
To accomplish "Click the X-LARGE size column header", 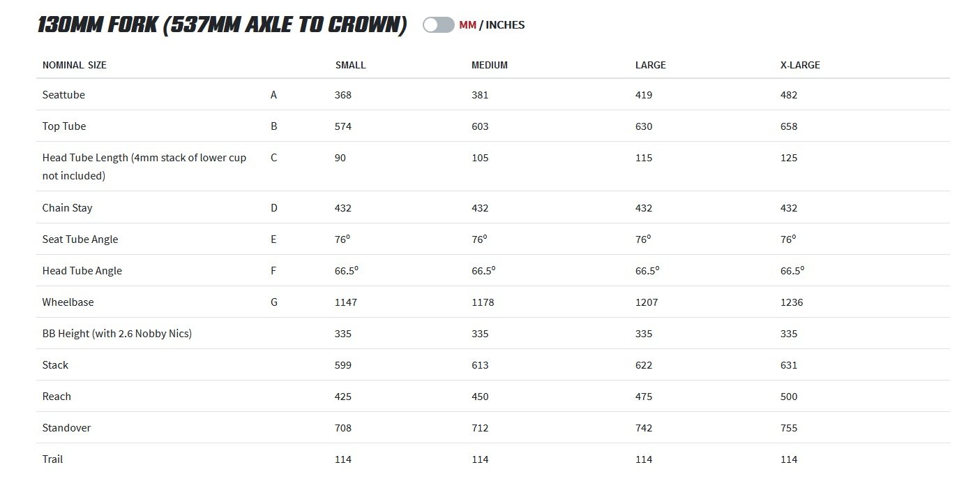I will tap(800, 65).
